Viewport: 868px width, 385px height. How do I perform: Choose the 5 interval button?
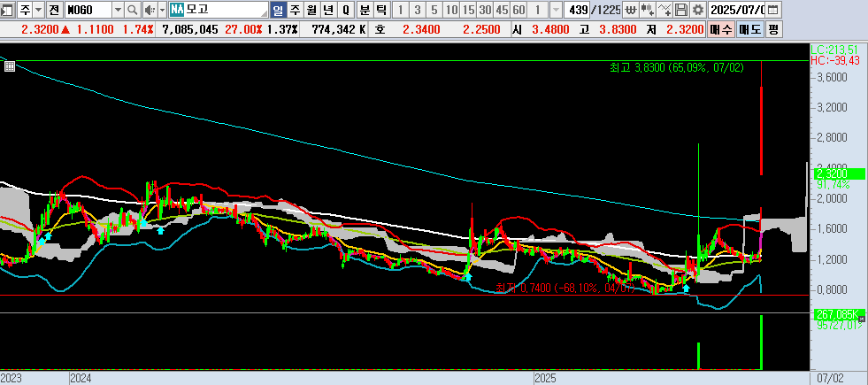pos(434,10)
